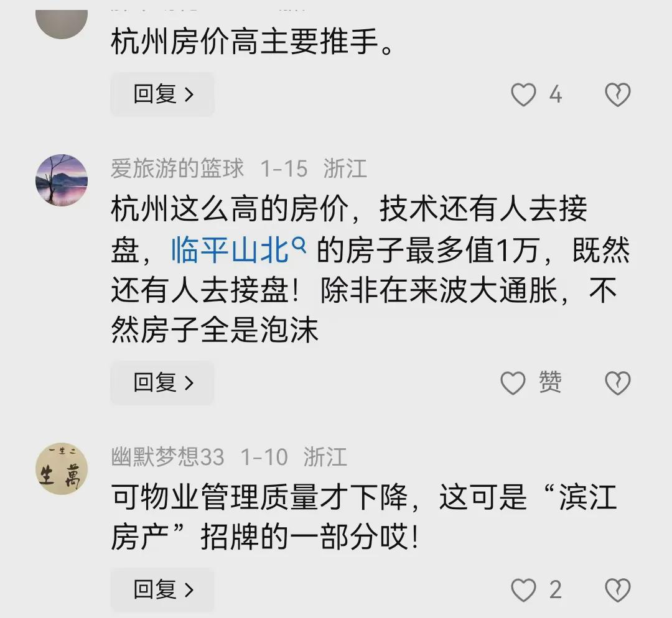Tap broken heart on 爱旅游的篮球's comment

tap(618, 383)
